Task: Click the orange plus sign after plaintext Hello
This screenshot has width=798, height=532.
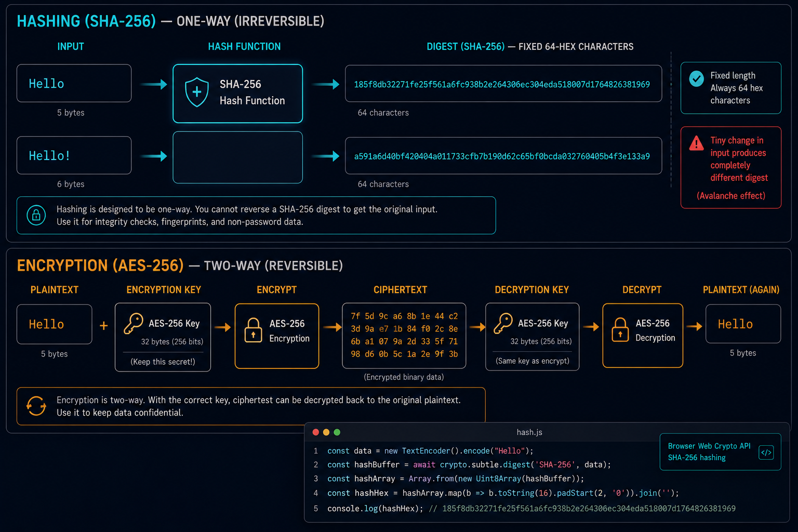Action: click(x=103, y=325)
